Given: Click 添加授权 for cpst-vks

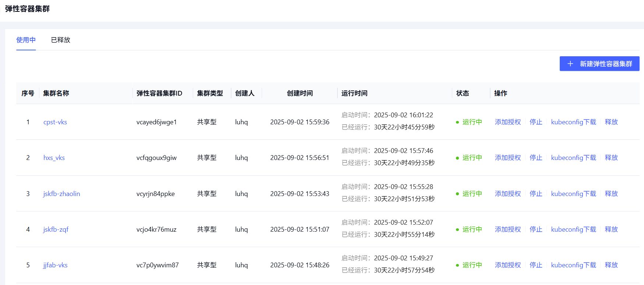Looking at the screenshot, I should [508, 122].
